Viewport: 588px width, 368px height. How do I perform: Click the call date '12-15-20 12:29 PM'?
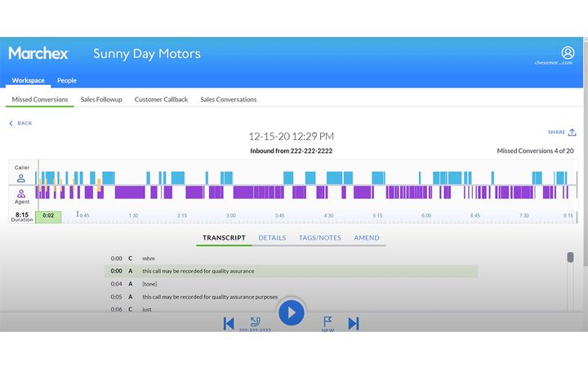pyautogui.click(x=291, y=137)
